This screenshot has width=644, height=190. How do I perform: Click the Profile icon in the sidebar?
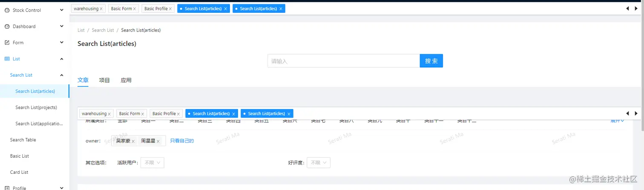click(7, 188)
